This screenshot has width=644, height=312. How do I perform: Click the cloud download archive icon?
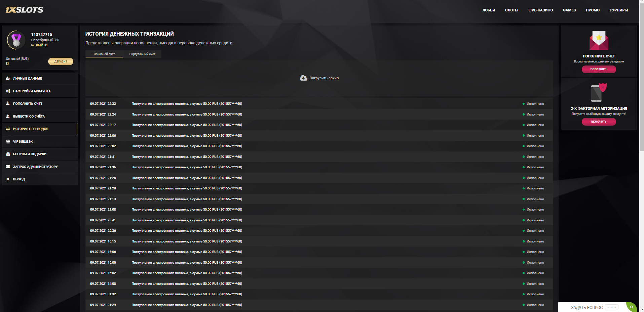[x=303, y=78]
